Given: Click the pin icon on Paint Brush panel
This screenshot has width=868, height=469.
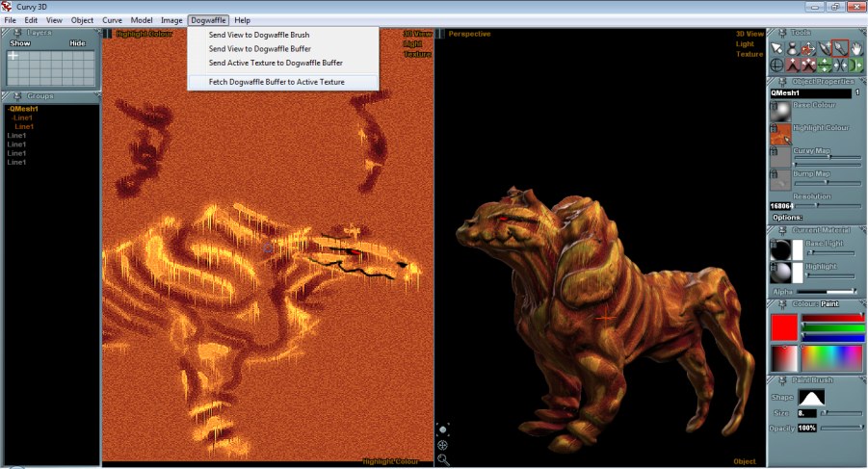Looking at the screenshot, I should pos(782,380).
